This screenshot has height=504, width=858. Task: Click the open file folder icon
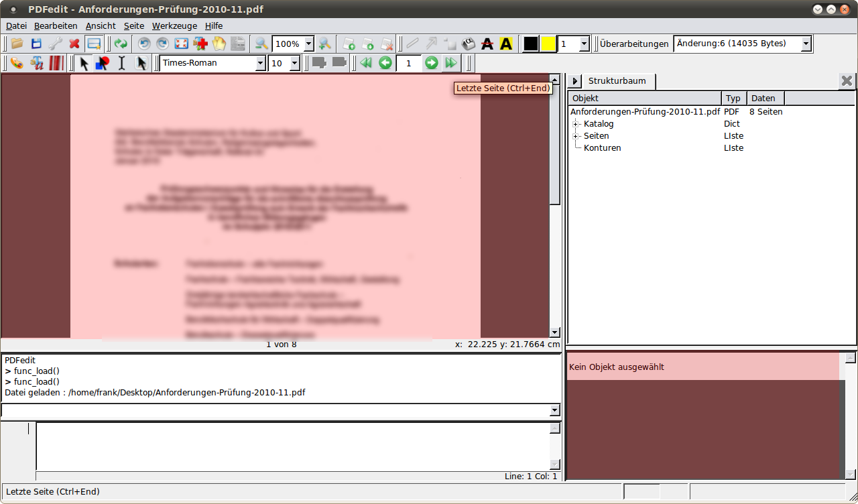coord(17,44)
